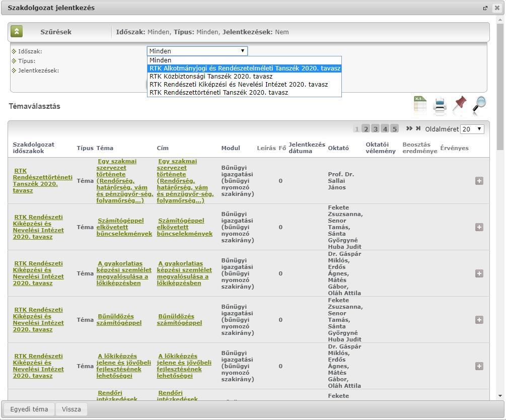
Task: Open A lőkiképzés jelene link in Cím column
Action: [184, 366]
